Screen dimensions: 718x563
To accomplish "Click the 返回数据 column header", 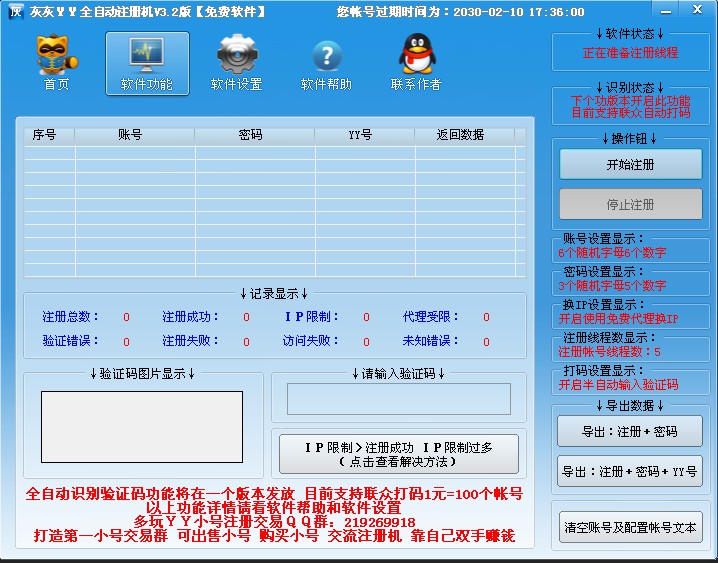I will (464, 135).
